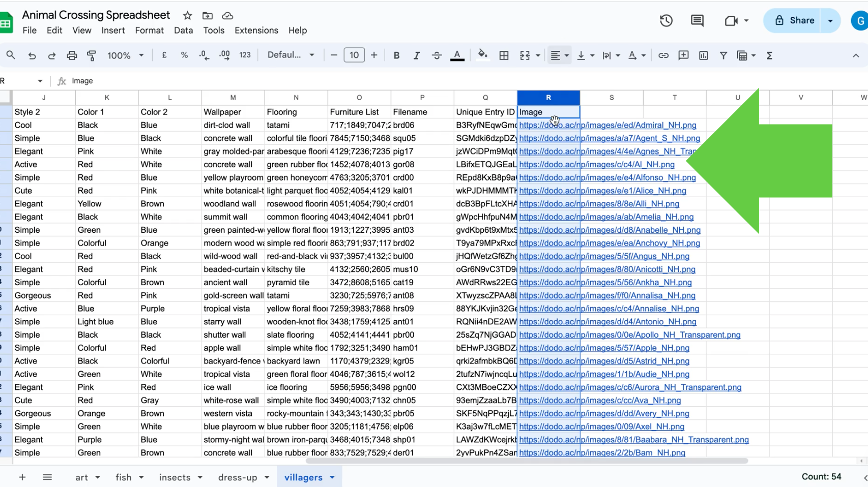The height and width of the screenshot is (487, 868).
Task: Click the paint format roller icon
Action: pos(92,55)
